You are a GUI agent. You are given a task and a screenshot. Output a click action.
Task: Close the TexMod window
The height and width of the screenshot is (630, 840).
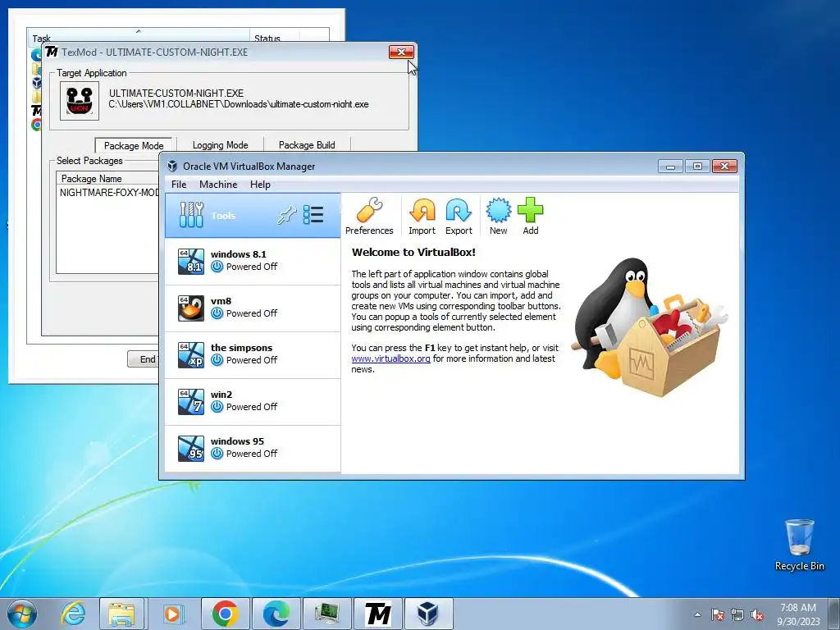401,52
